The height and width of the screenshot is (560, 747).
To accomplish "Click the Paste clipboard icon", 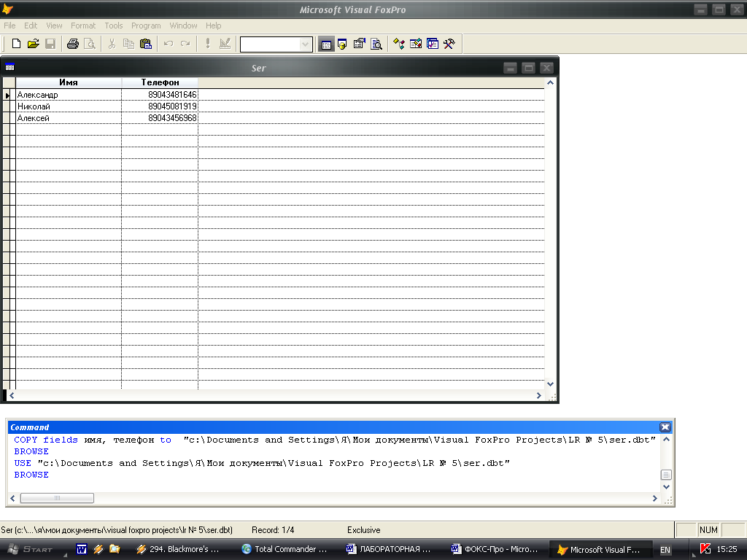I will [146, 44].
